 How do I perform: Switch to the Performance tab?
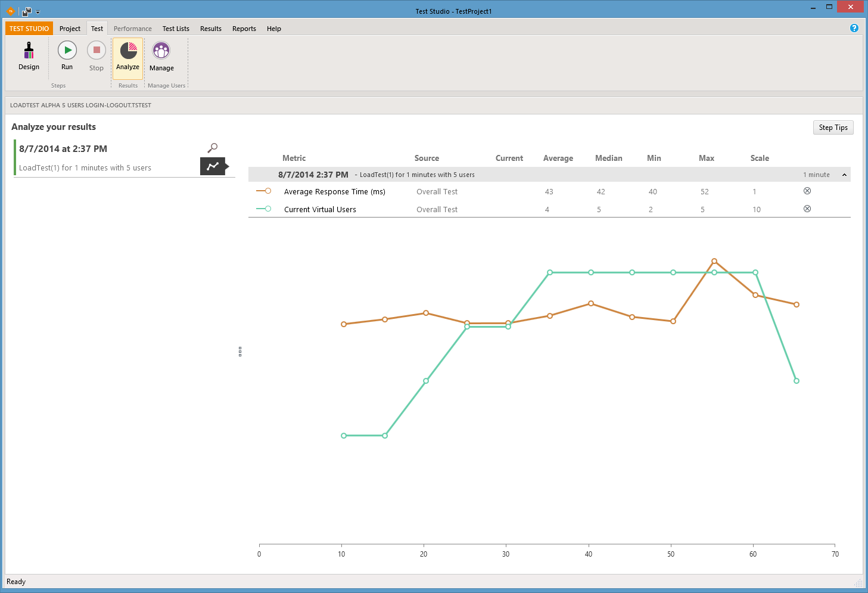pos(132,29)
